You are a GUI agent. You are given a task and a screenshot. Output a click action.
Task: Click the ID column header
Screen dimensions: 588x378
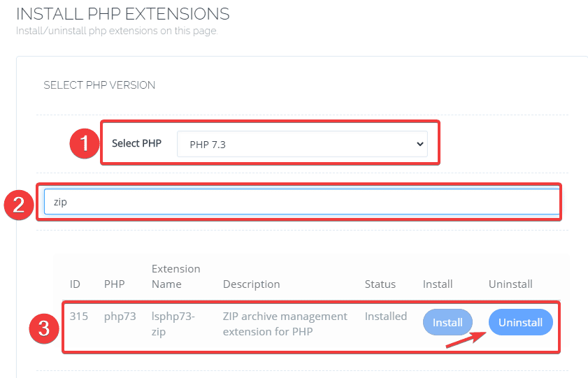tap(75, 284)
